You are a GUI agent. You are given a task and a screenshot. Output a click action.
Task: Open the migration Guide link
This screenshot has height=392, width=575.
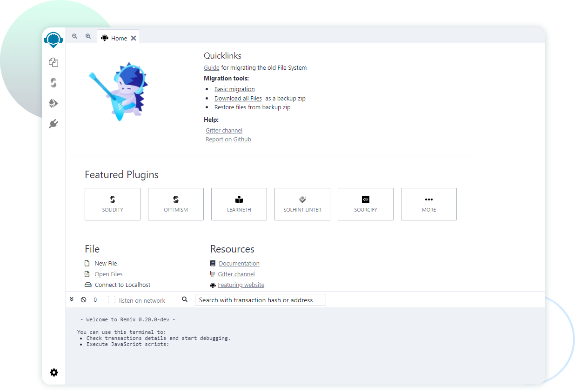211,67
